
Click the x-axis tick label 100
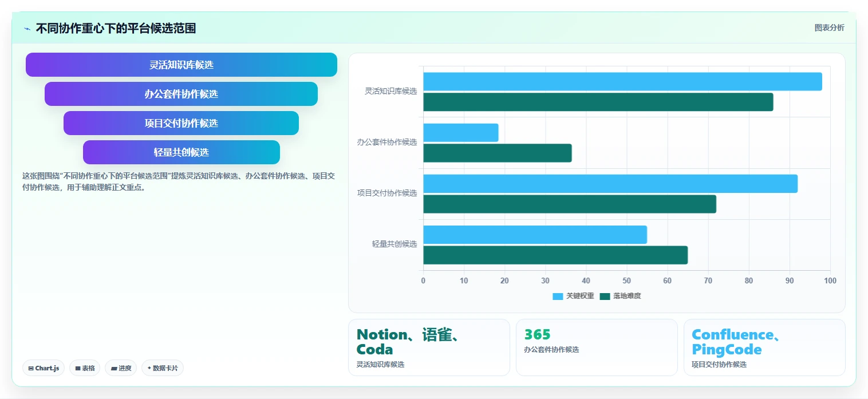tap(830, 281)
